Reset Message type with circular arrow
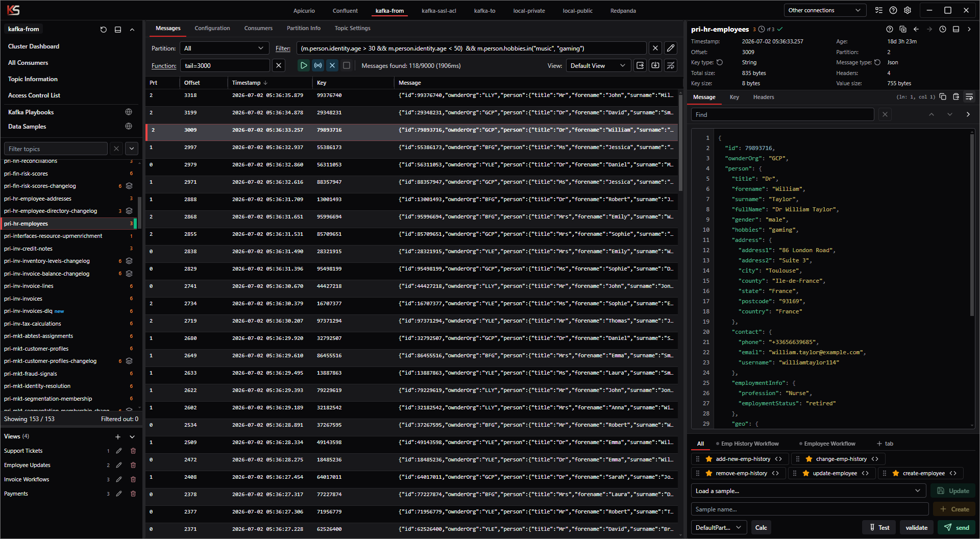Viewport: 980px width, 539px height. coord(877,62)
